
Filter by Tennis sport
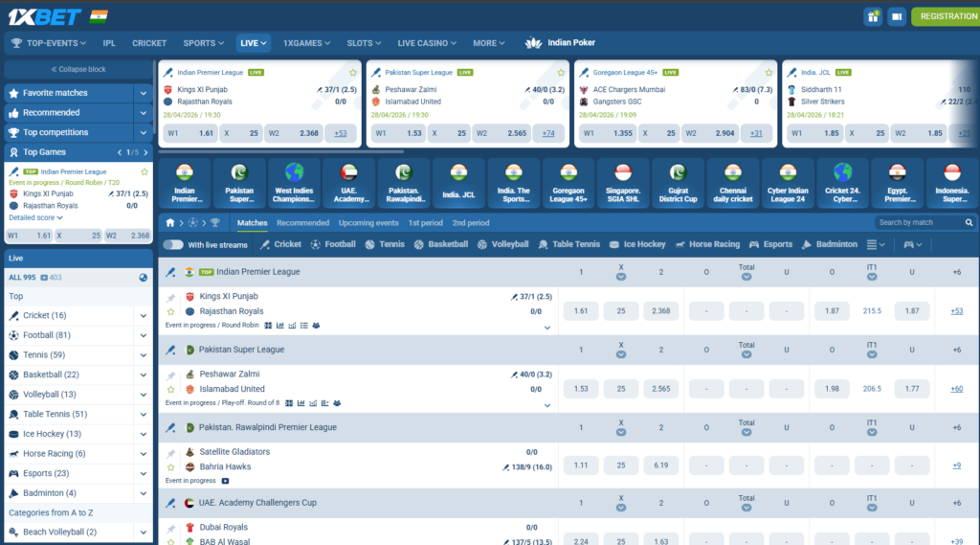point(385,244)
